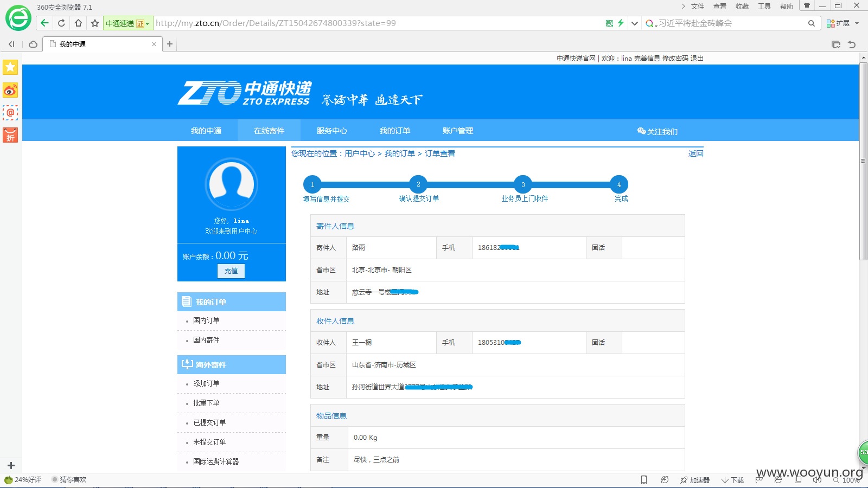The image size is (868, 488).
Task: Open the 收藏 menu
Action: pyautogui.click(x=742, y=7)
